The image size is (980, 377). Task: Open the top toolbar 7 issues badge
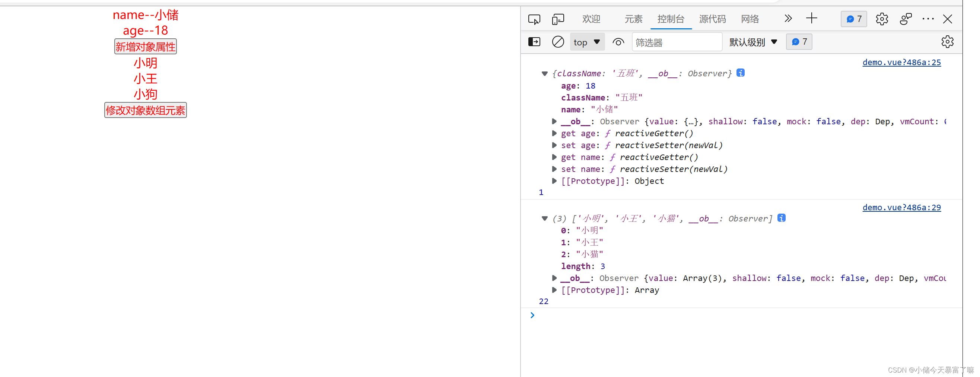coord(854,19)
